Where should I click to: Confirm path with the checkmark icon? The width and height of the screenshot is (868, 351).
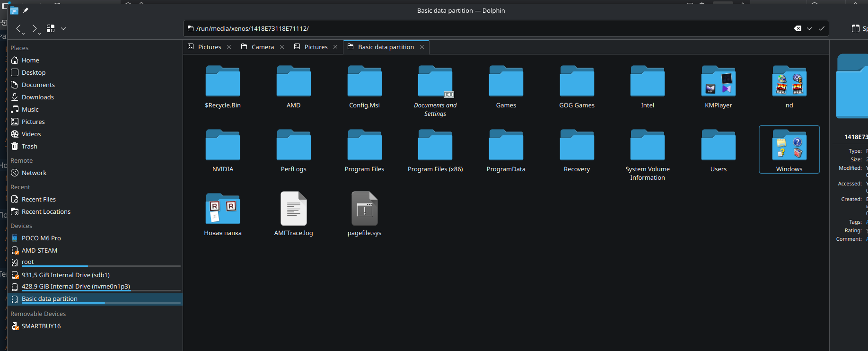822,29
